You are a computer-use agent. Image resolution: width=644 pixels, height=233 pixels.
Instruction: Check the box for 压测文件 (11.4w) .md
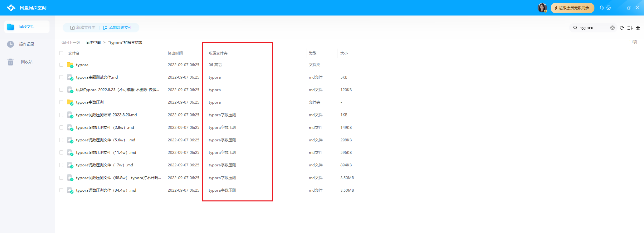(61, 152)
